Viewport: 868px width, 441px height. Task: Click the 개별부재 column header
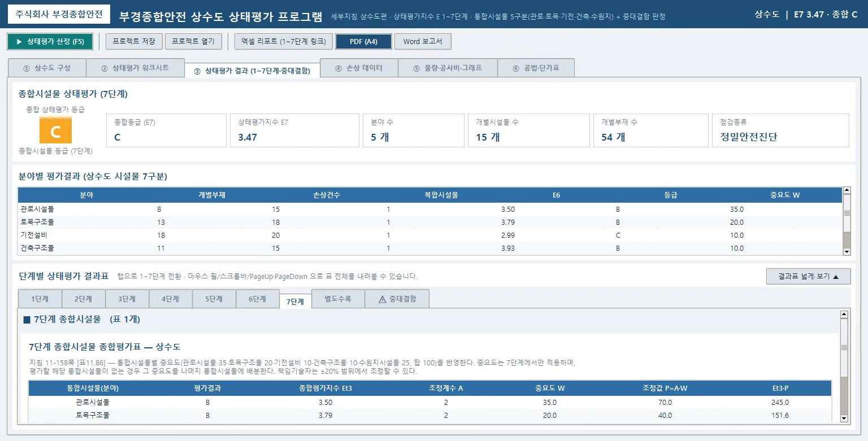(x=212, y=195)
